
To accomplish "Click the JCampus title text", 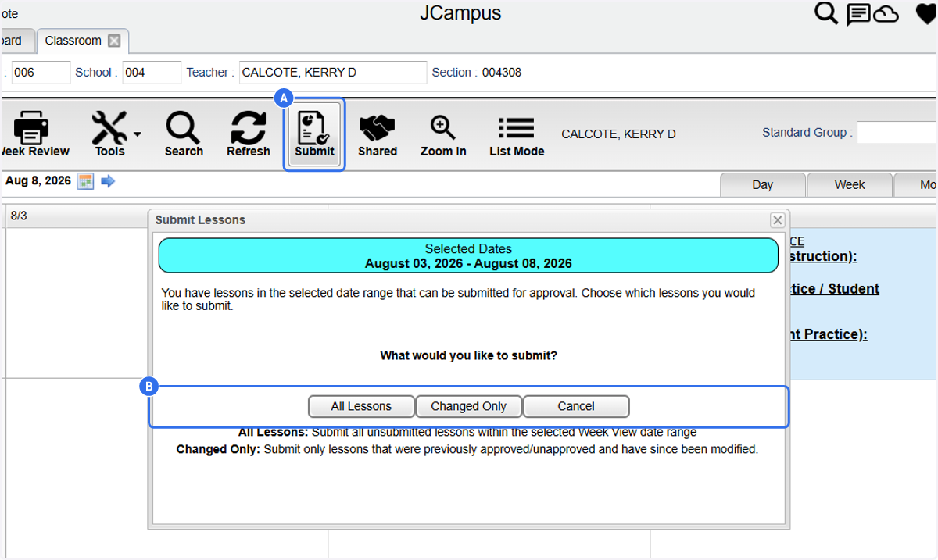I will 460,13.
